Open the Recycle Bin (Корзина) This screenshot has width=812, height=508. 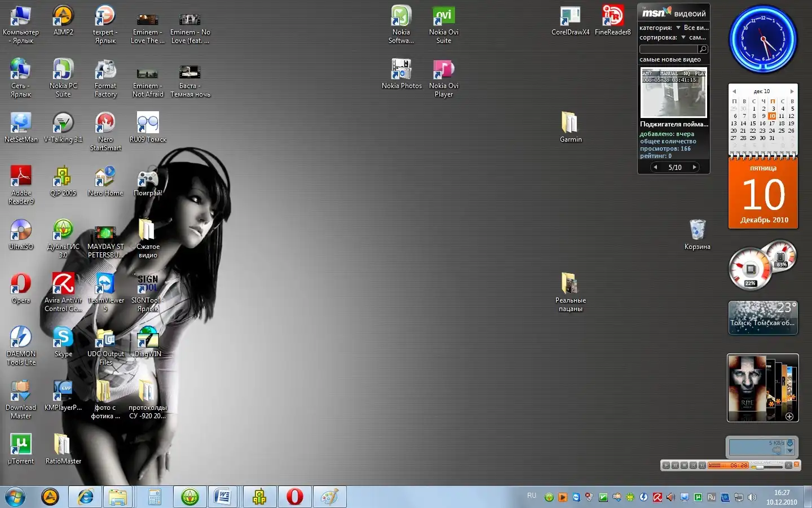coord(698,231)
